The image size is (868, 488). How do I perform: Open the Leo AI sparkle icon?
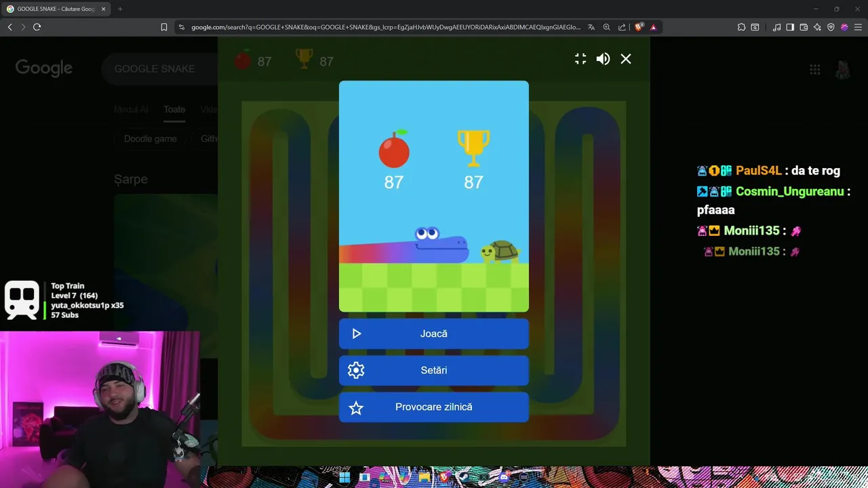pos(817,27)
